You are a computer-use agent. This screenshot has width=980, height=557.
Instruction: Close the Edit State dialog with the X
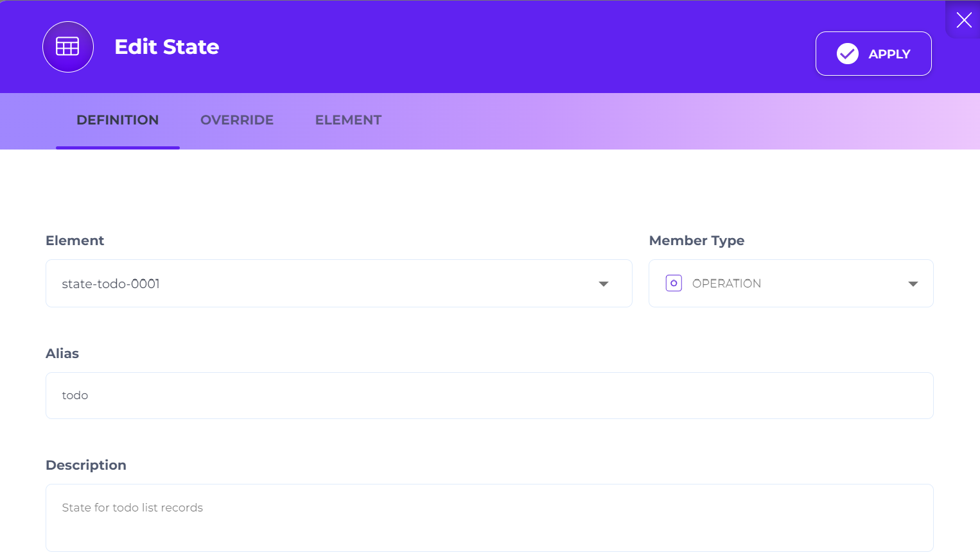coord(963,20)
